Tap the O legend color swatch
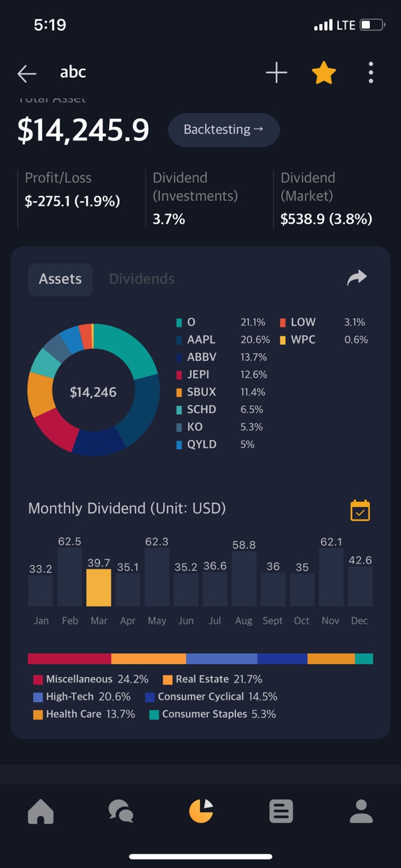This screenshot has width=401, height=868. click(x=179, y=322)
